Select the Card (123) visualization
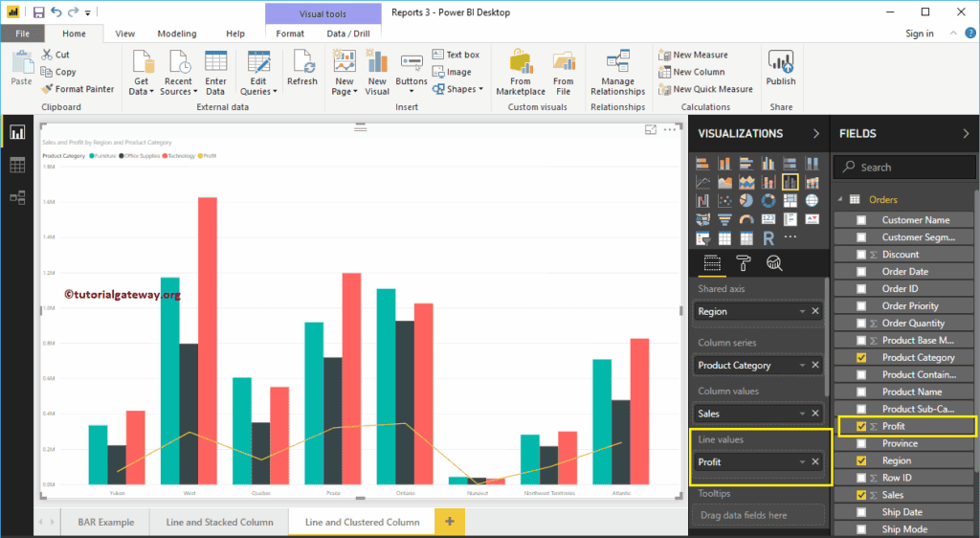The height and width of the screenshot is (538, 980). point(768,219)
